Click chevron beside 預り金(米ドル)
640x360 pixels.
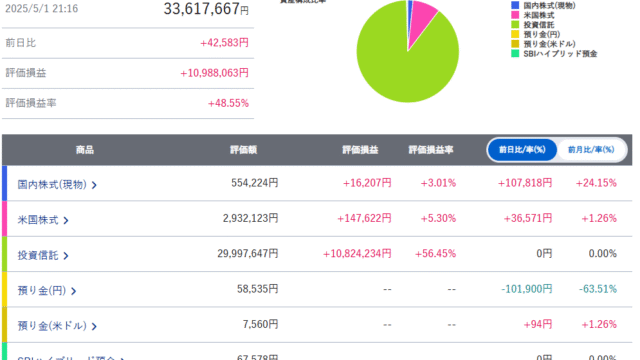[94, 327]
